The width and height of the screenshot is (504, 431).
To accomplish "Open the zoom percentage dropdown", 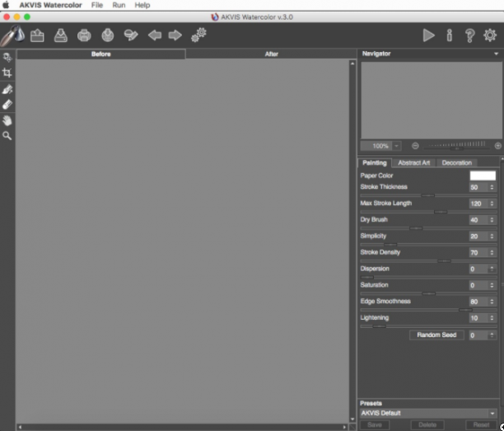I will pyautogui.click(x=396, y=146).
